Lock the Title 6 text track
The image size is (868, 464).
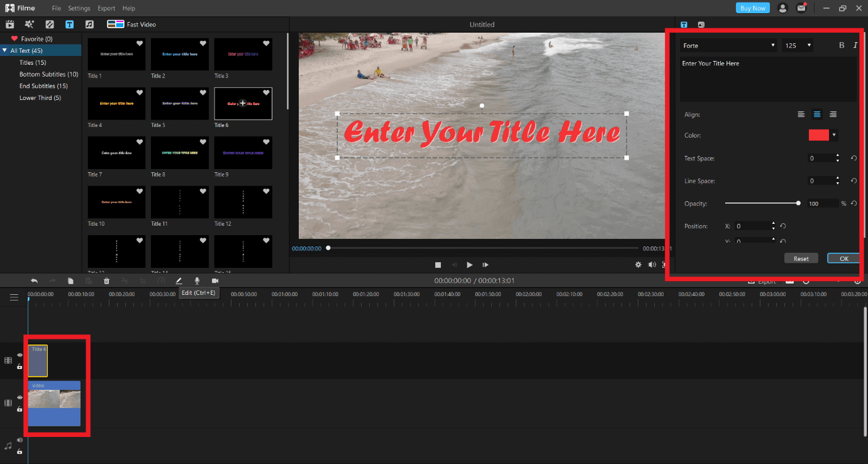pos(19,367)
